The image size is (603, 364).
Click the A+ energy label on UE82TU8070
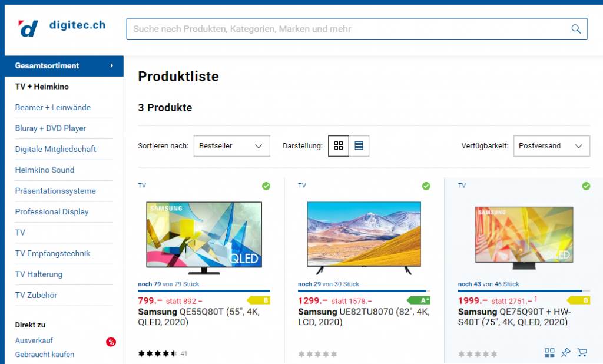[419, 300]
